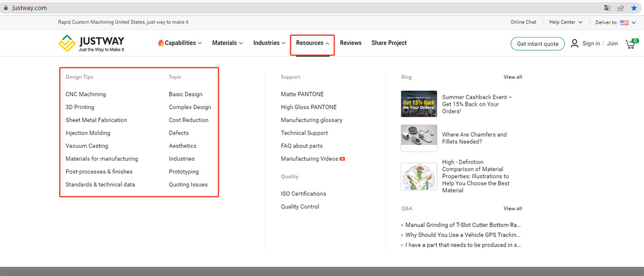
Task: Click the JUSTWAY logo
Action: (91, 43)
